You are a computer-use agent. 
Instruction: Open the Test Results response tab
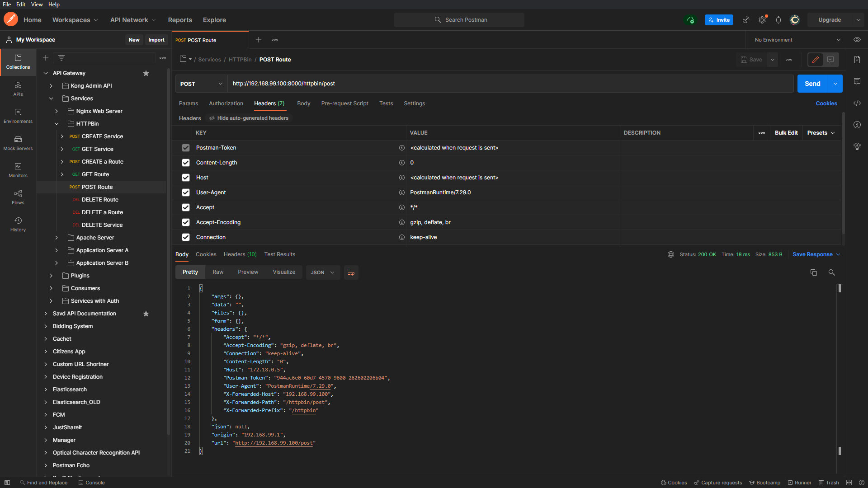[x=279, y=254]
